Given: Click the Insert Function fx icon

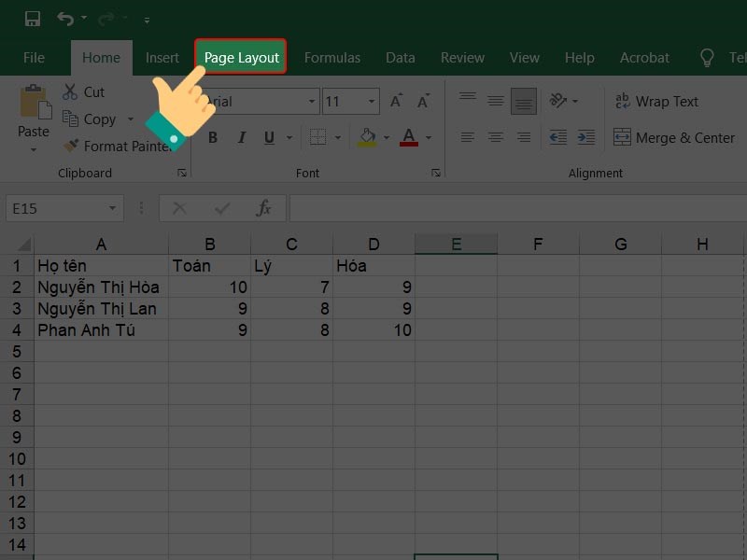Looking at the screenshot, I should click(263, 208).
